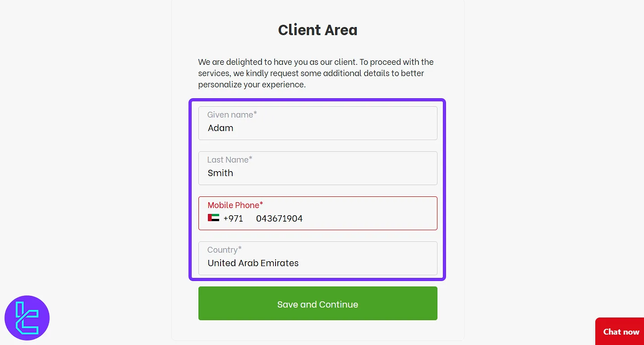Click the 'Last Name*' field label
The width and height of the screenshot is (644, 345).
(x=230, y=159)
